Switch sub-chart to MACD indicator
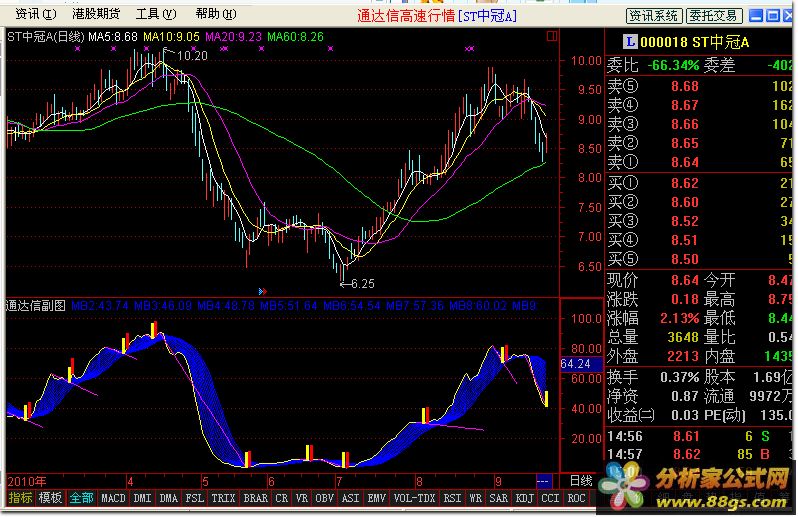This screenshot has width=798, height=517. (113, 498)
